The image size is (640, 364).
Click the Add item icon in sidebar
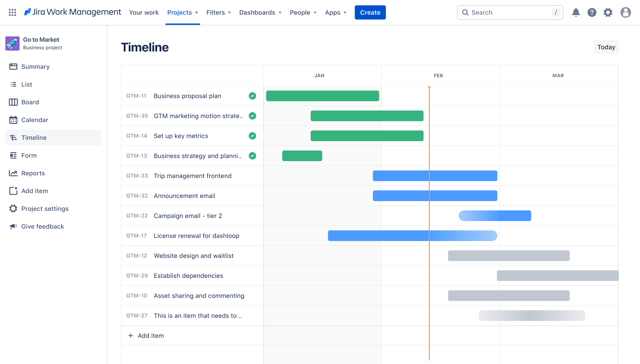pyautogui.click(x=13, y=191)
